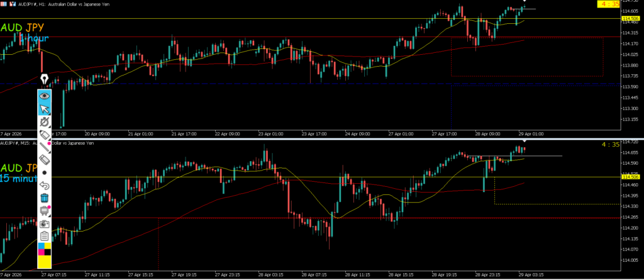Click the clipboard icon
This screenshot has width=644, height=280.
click(45, 237)
